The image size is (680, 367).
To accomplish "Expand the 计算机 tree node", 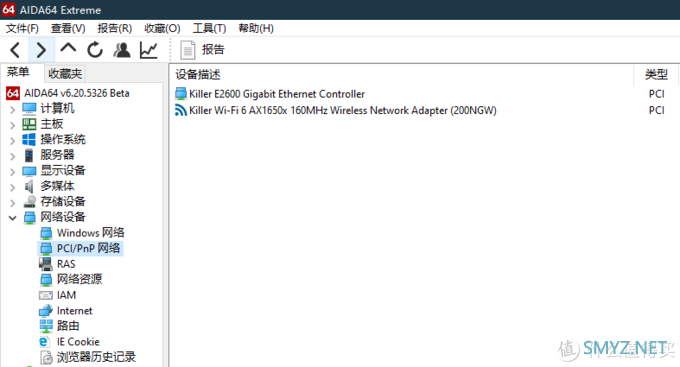I will tap(13, 109).
